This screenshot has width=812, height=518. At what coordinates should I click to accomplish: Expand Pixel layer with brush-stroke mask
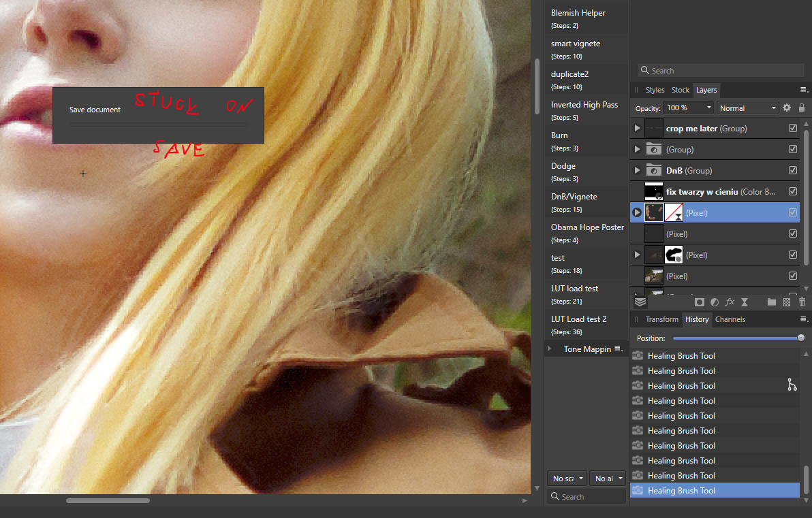pos(638,255)
